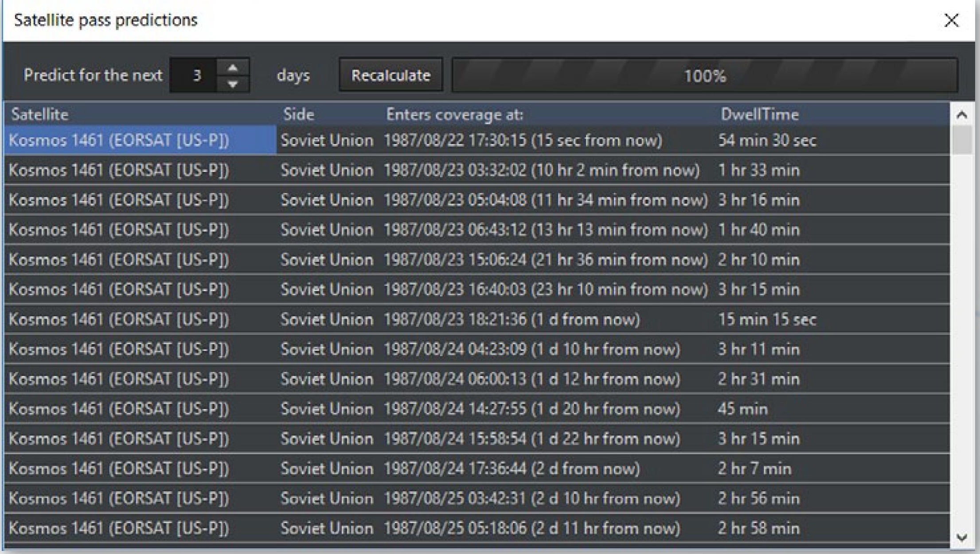Click the days number input field
980x554 pixels.
pos(194,75)
